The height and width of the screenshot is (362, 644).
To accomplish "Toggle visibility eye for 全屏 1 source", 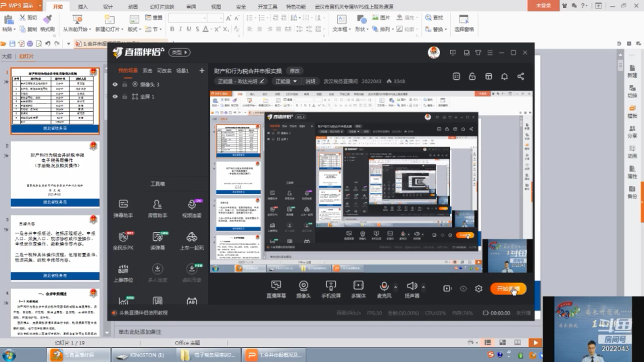I will (x=115, y=97).
